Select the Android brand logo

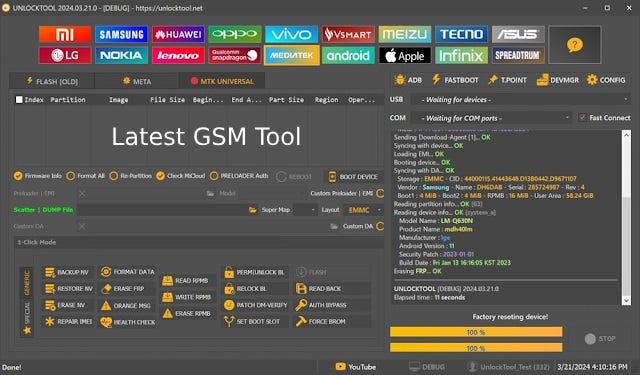click(x=348, y=55)
